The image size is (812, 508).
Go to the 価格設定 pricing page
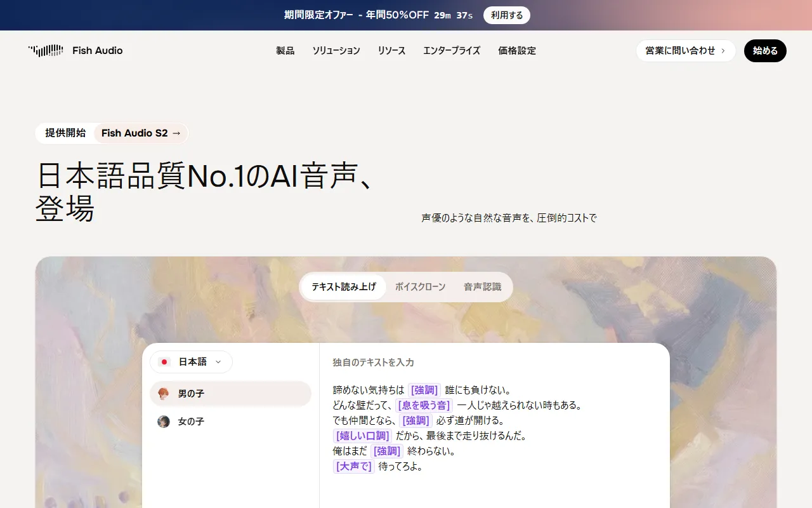coord(516,51)
